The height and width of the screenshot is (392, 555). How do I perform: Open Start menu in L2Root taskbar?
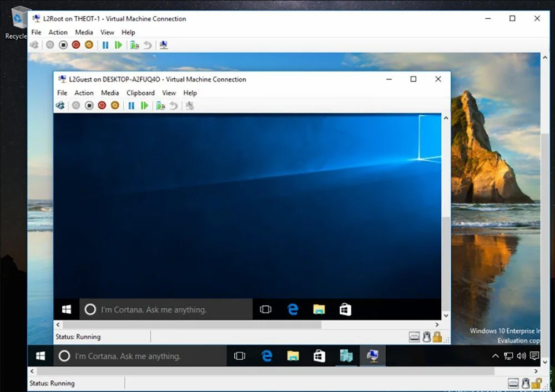pyautogui.click(x=41, y=355)
